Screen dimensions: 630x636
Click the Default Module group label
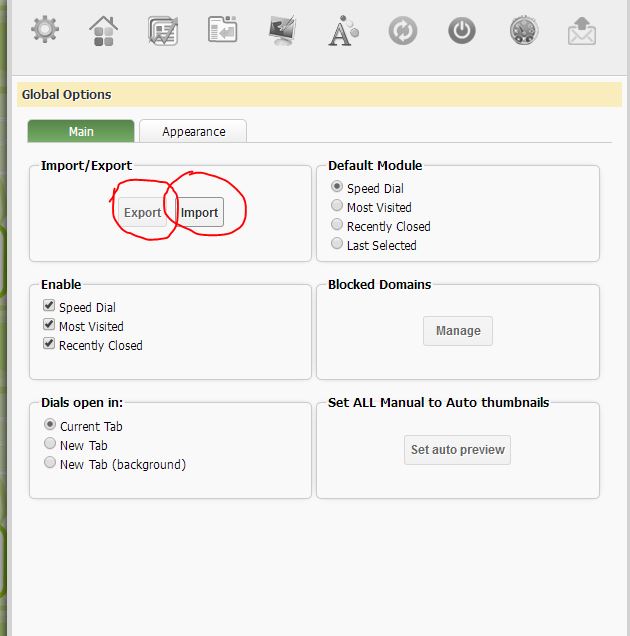[375, 165]
